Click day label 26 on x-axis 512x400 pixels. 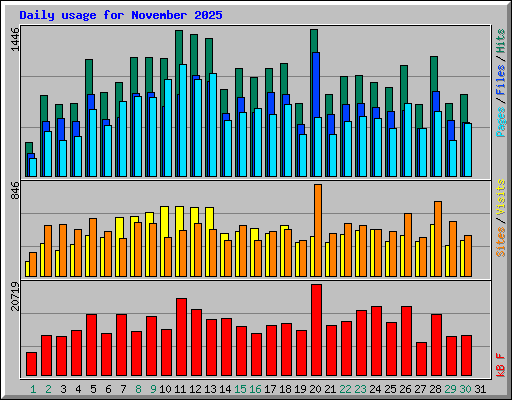coord(405,389)
